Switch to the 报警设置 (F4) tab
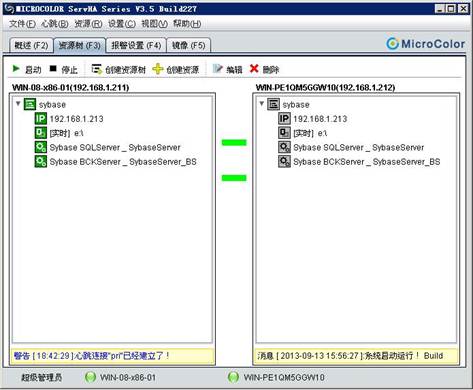The image size is (473, 390). pos(136,45)
